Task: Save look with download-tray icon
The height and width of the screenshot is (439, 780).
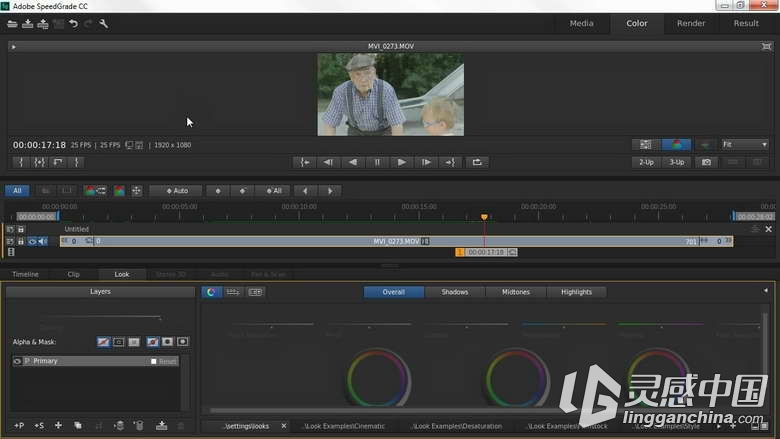Action: coord(161,425)
